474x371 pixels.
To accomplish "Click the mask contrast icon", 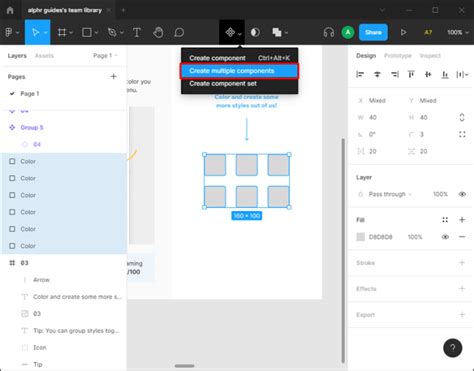I will pyautogui.click(x=255, y=32).
